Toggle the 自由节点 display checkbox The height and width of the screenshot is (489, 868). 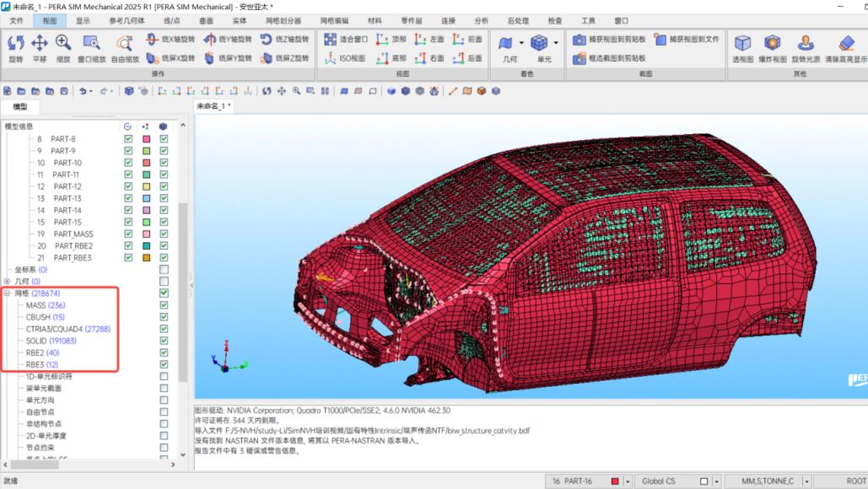(164, 412)
